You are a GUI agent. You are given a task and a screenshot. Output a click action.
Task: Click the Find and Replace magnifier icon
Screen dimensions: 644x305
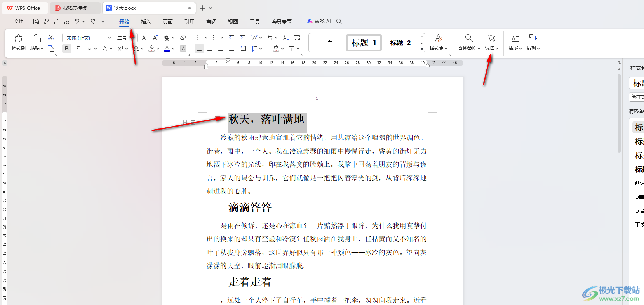(469, 38)
